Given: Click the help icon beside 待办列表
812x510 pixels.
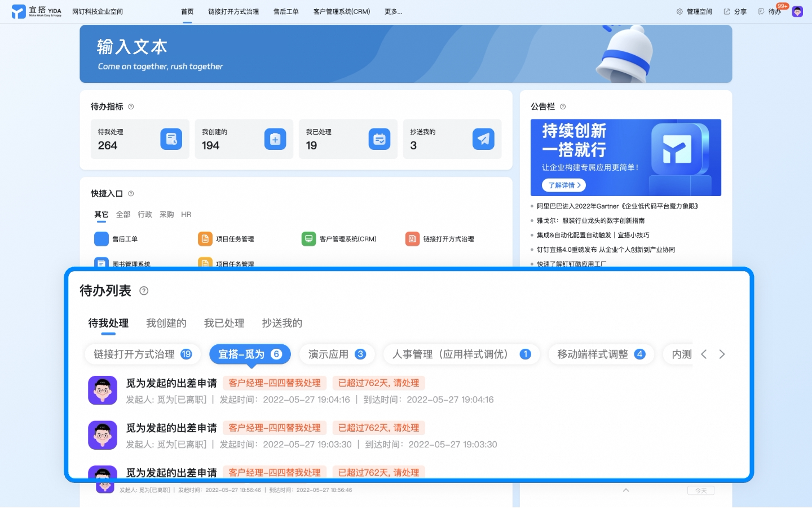Looking at the screenshot, I should pos(144,291).
